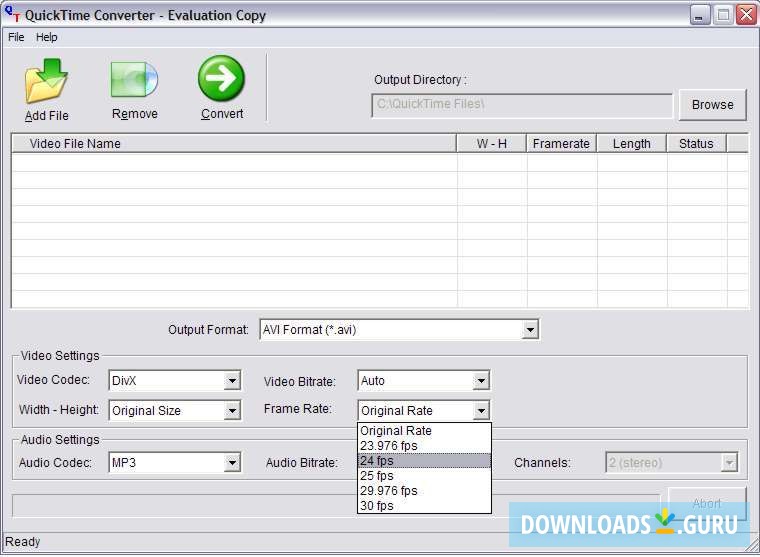Choose 30 fps from the list
The width and height of the screenshot is (760, 557).
(424, 506)
